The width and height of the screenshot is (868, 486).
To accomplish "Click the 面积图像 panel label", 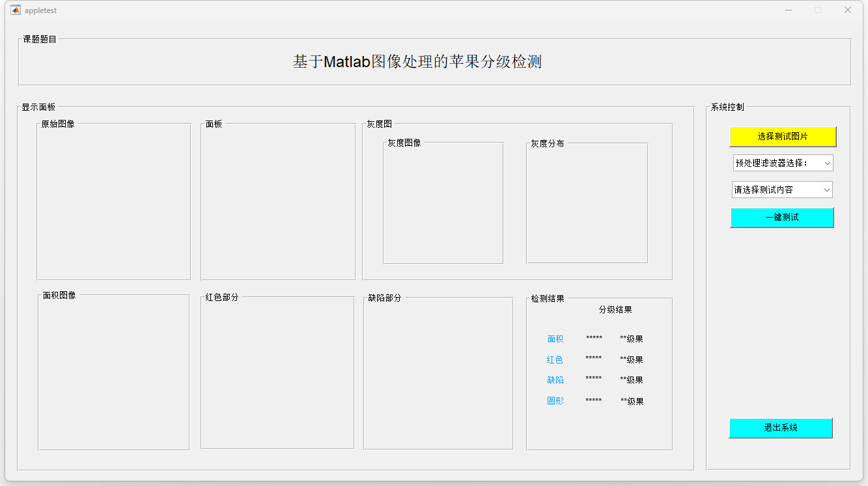I will 59,295.
